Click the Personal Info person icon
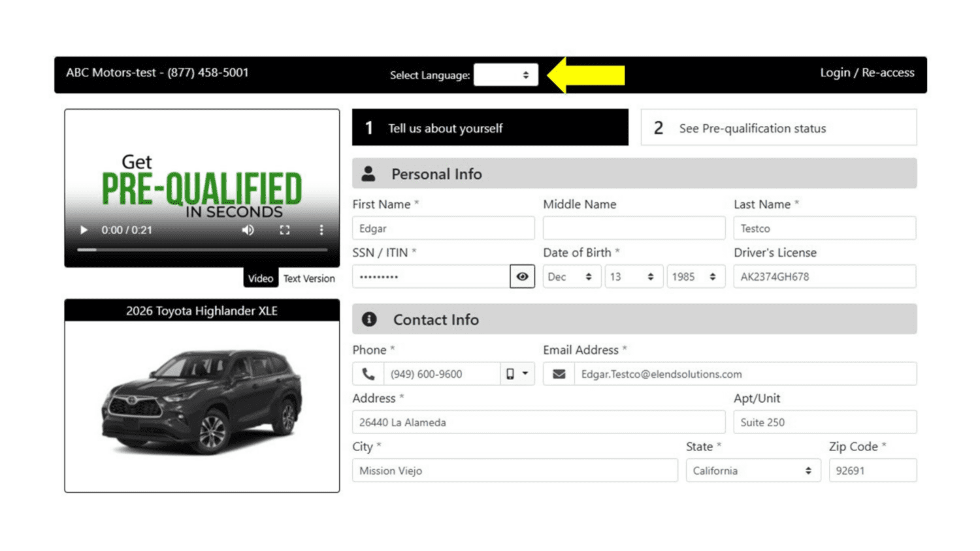Screen dimensions: 980x551 tap(369, 173)
